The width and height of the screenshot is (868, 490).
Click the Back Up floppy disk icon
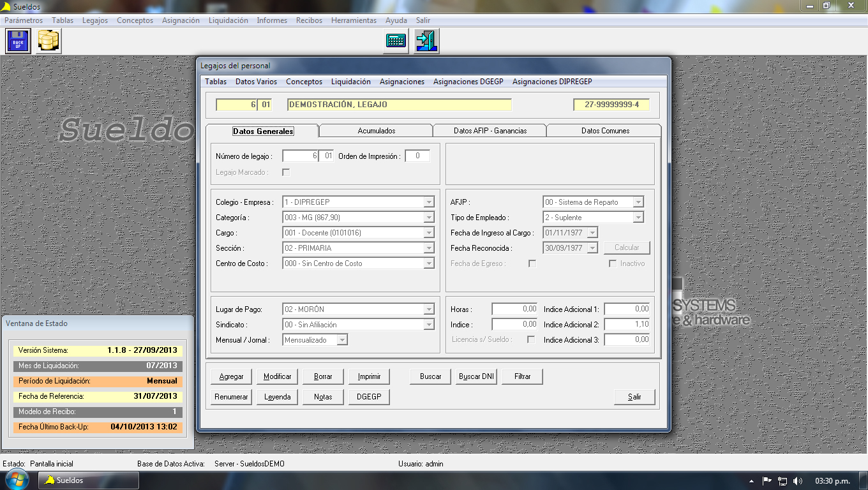pyautogui.click(x=18, y=41)
